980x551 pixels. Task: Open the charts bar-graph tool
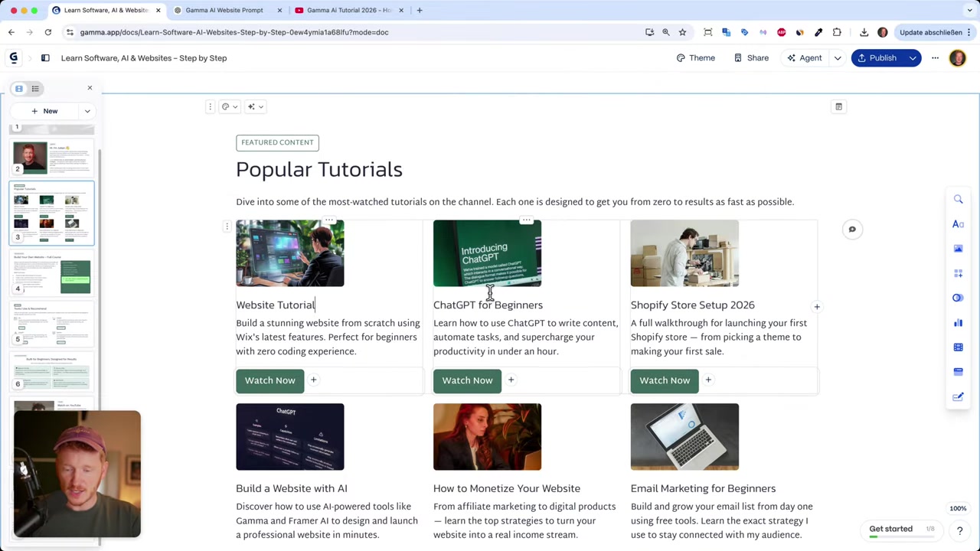pyautogui.click(x=958, y=322)
